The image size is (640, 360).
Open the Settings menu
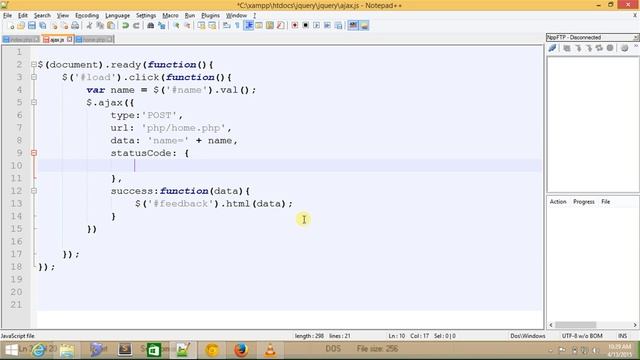(146, 16)
